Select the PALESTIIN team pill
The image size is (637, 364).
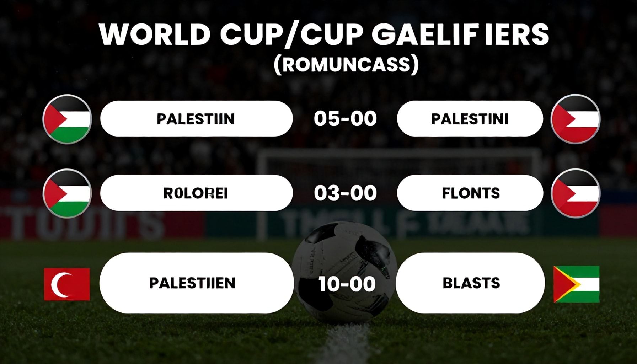point(196,119)
